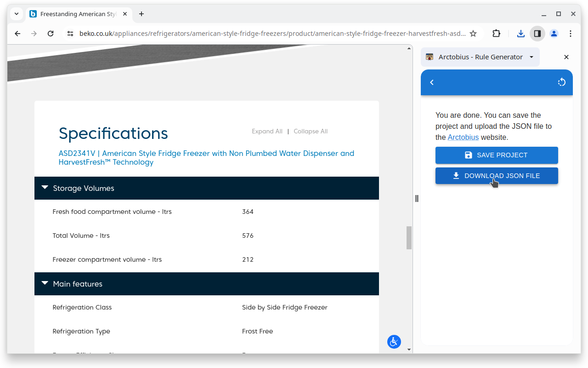Follow the Arctobius website link
Viewport: 588px width, 368px height.
(x=463, y=137)
